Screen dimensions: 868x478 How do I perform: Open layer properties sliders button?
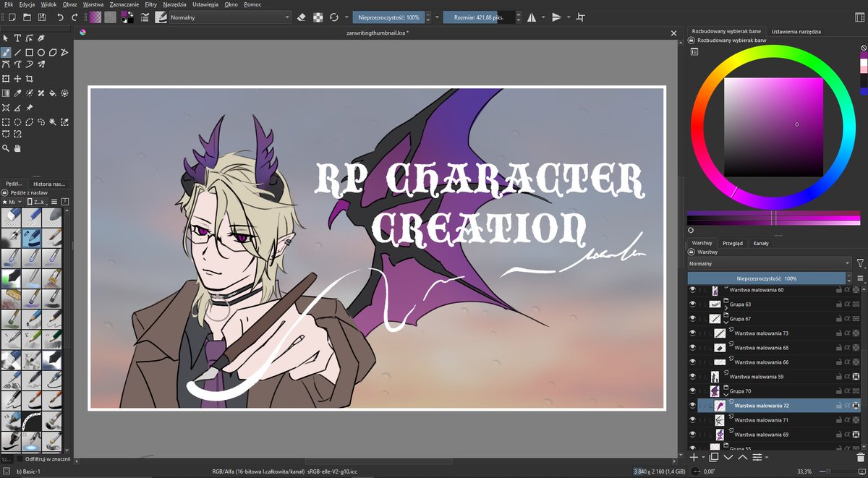(x=757, y=457)
